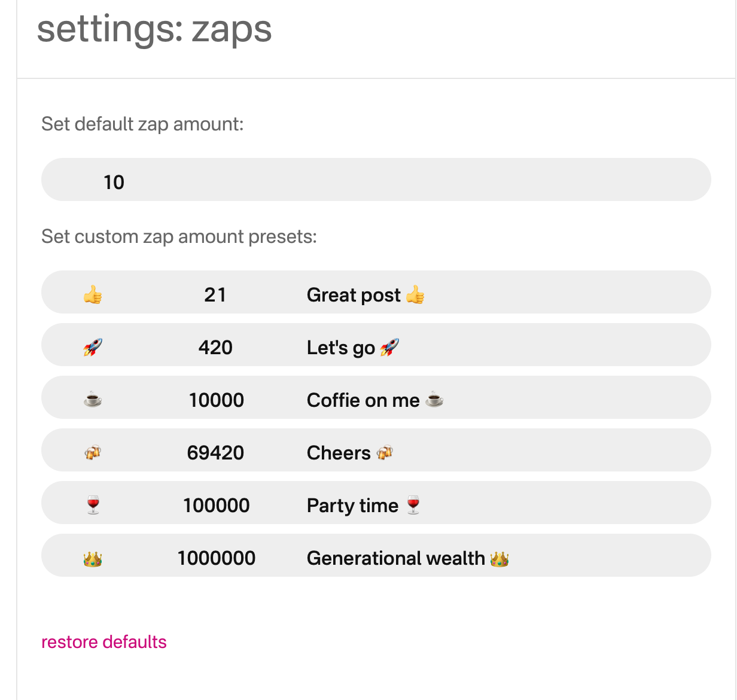The width and height of the screenshot is (737, 700).
Task: Edit the "Party time" message field
Action: pos(364,505)
